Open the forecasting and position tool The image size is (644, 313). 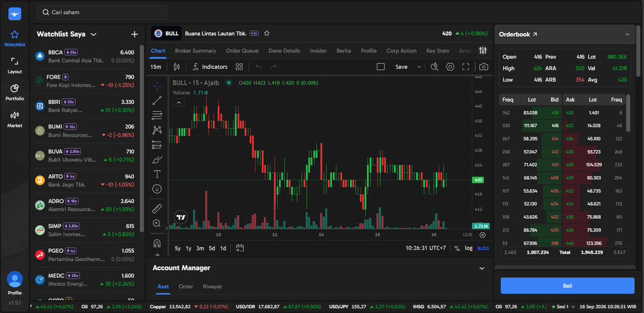pyautogui.click(x=157, y=144)
